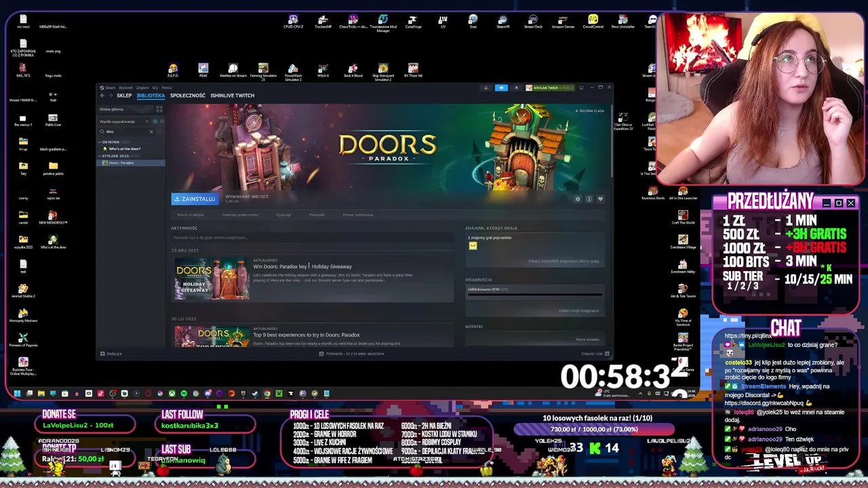
Task: Expand the 'Wyniki wyszukiwania' dropdown
Action: [123, 121]
